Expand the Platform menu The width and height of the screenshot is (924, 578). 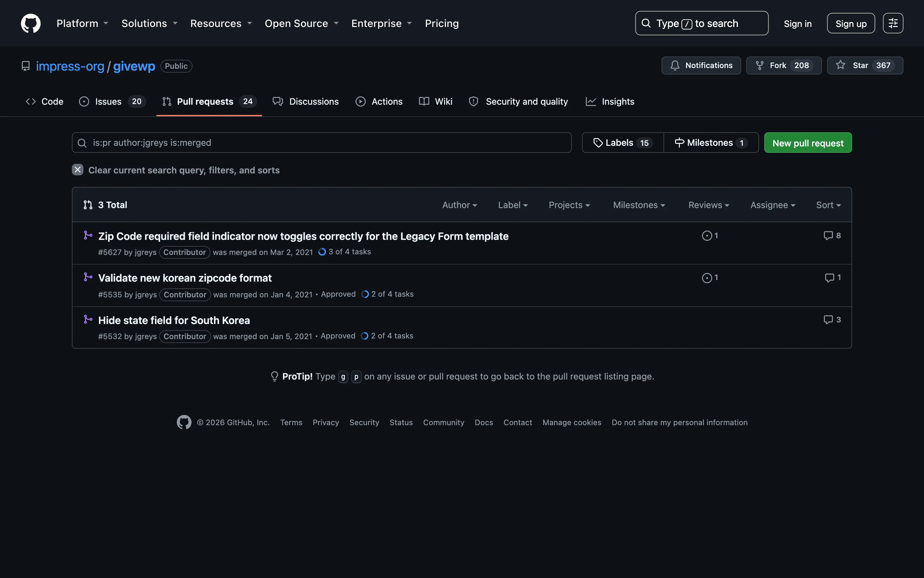[x=82, y=23]
